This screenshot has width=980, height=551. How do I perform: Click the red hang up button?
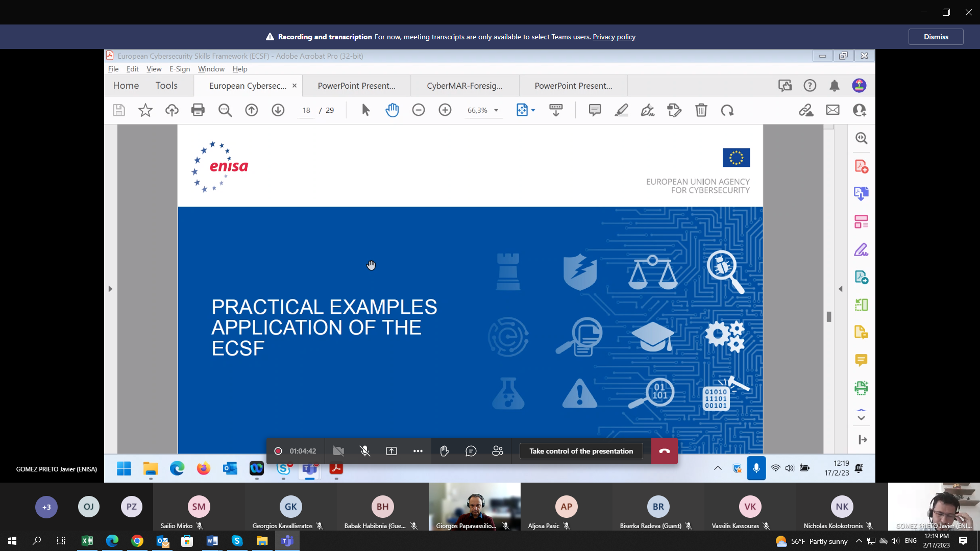pos(664,451)
